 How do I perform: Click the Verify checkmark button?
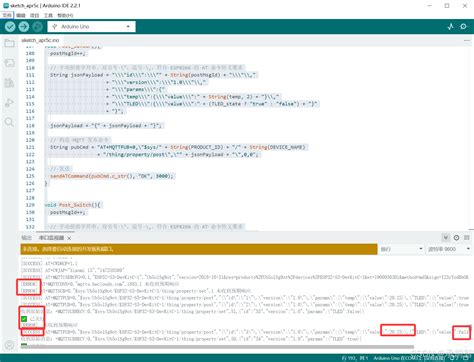click(10, 27)
